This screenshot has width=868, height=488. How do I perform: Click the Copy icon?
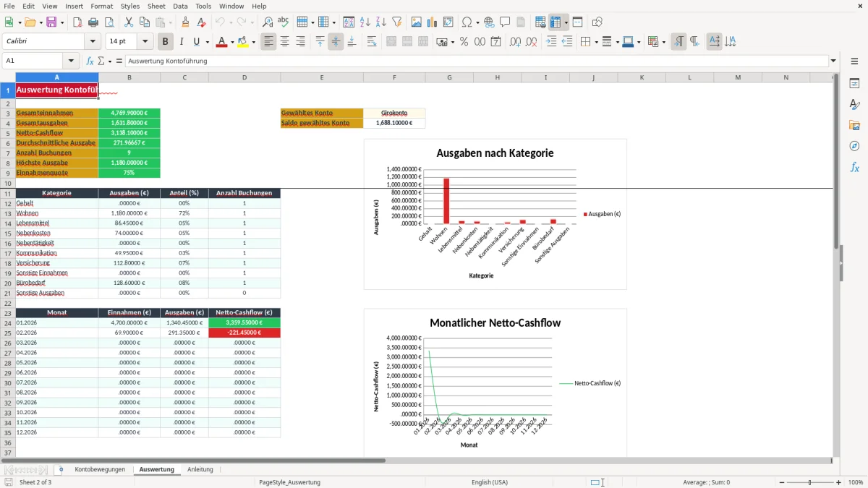[x=145, y=22]
